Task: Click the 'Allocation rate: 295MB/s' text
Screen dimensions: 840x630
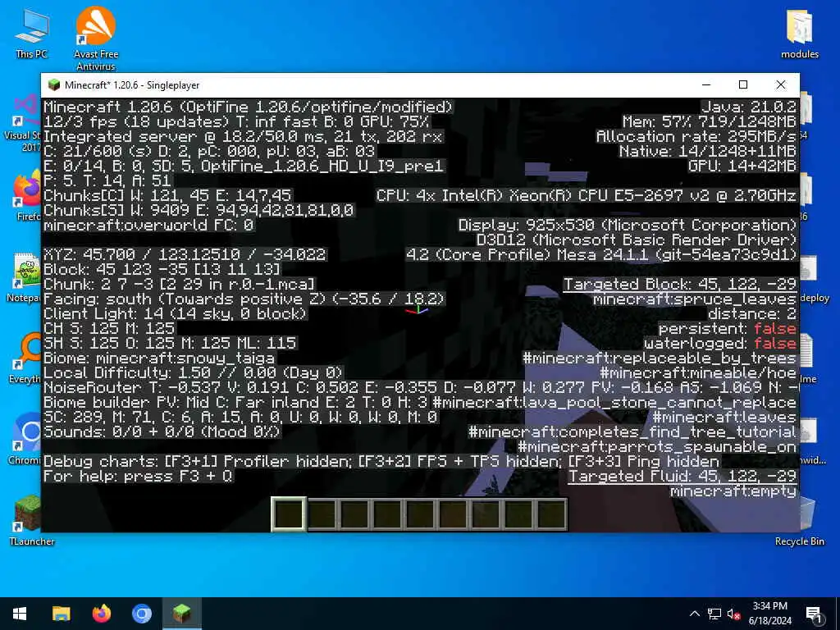Action: (x=696, y=137)
